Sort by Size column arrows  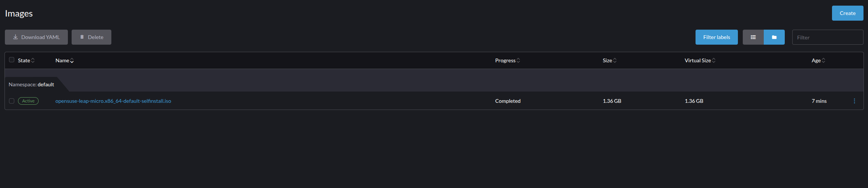(x=615, y=60)
